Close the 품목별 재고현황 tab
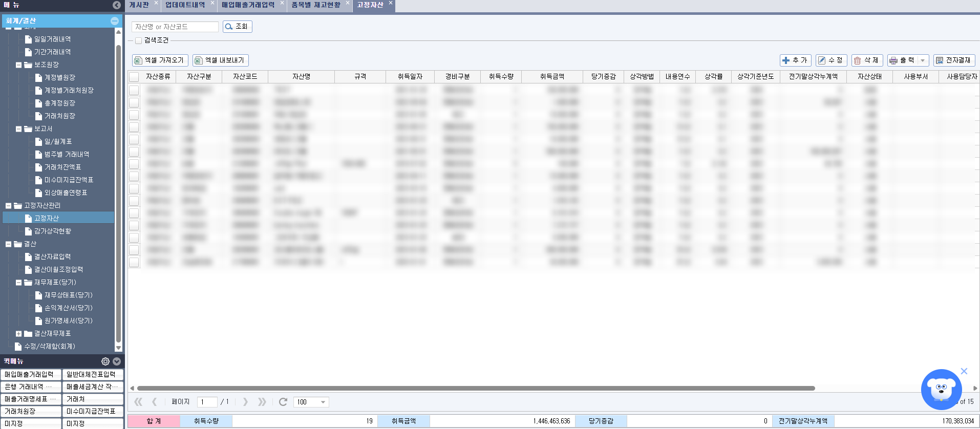The image size is (980, 429). point(348,3)
